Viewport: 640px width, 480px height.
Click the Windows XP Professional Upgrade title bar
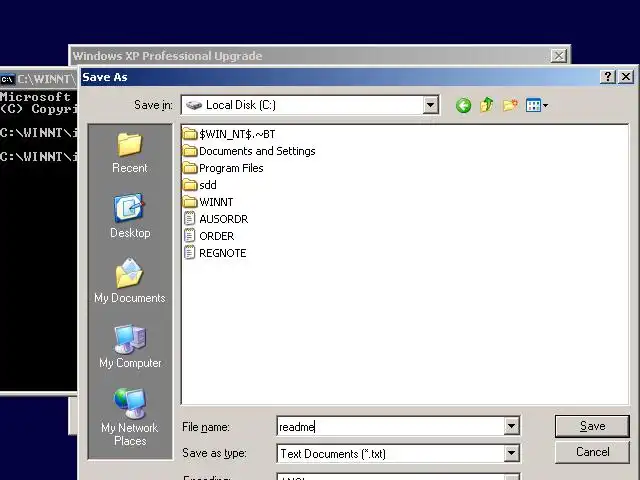pos(320,56)
